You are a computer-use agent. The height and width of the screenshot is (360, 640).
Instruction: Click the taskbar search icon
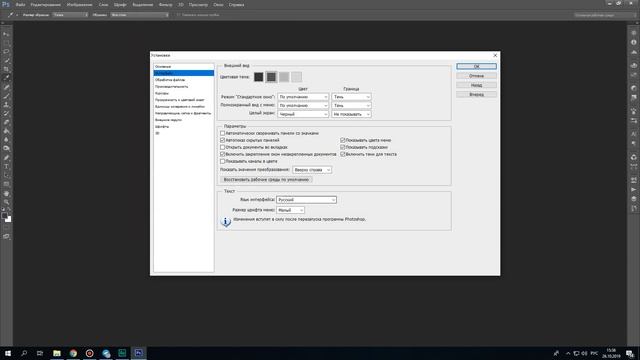point(24,353)
